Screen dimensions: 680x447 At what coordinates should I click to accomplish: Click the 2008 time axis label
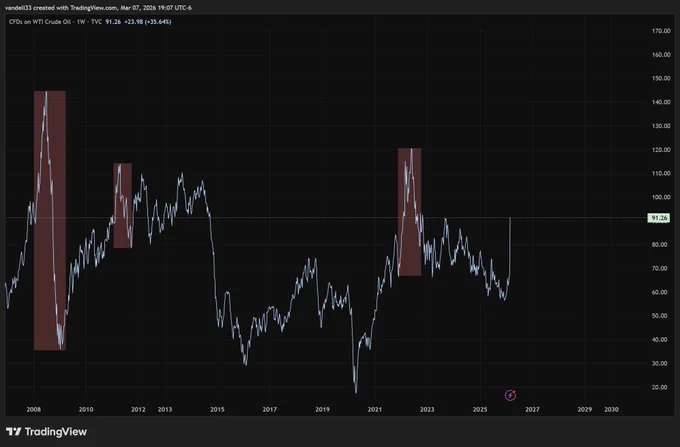(x=33, y=409)
